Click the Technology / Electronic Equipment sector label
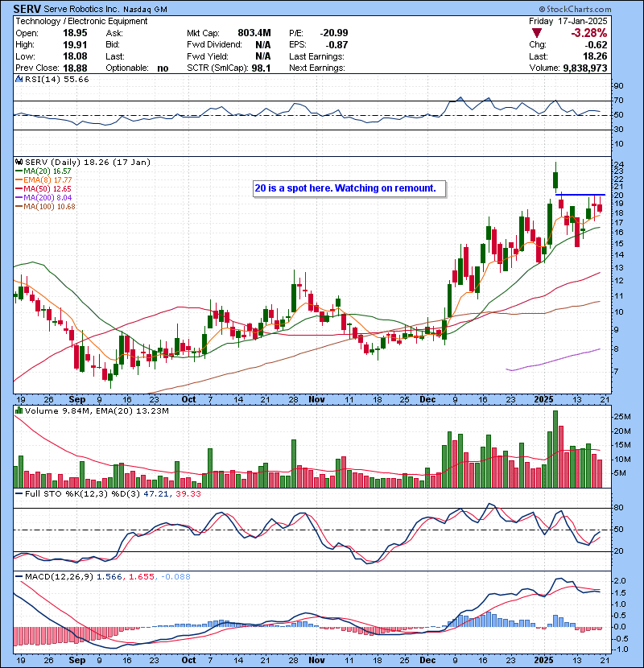This screenshot has height=668, width=644. coord(81,21)
